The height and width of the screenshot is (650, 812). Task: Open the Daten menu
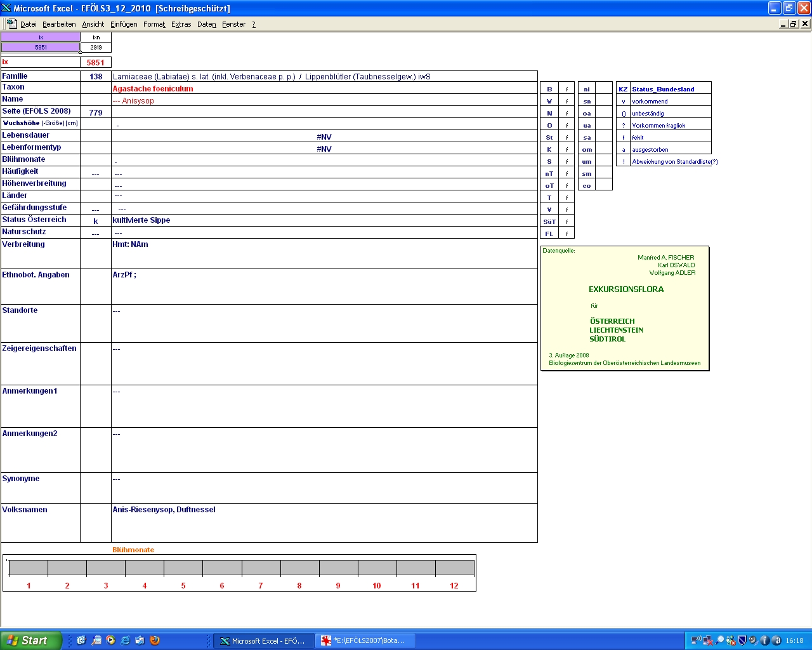tap(206, 24)
